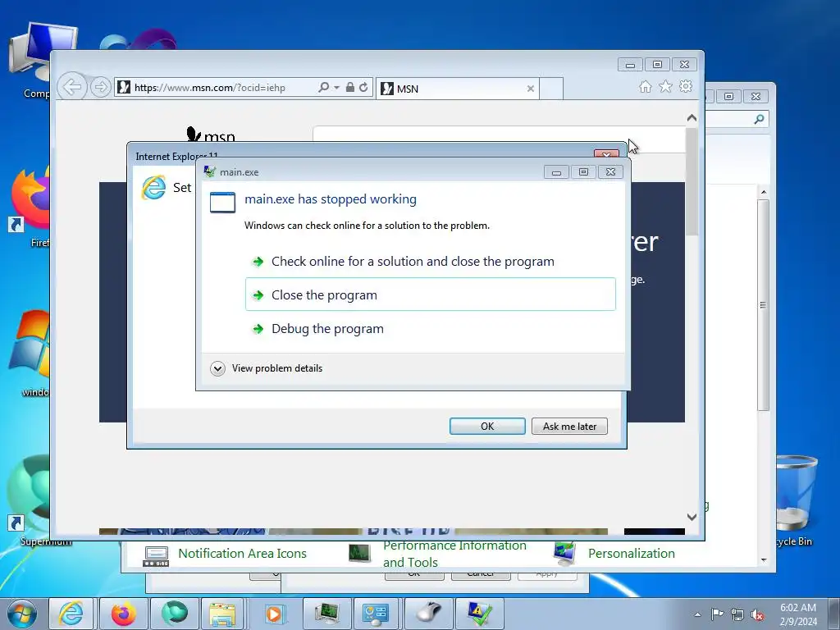Open mouse properties taskbar icon
Image resolution: width=840 pixels, height=630 pixels.
tap(430, 614)
